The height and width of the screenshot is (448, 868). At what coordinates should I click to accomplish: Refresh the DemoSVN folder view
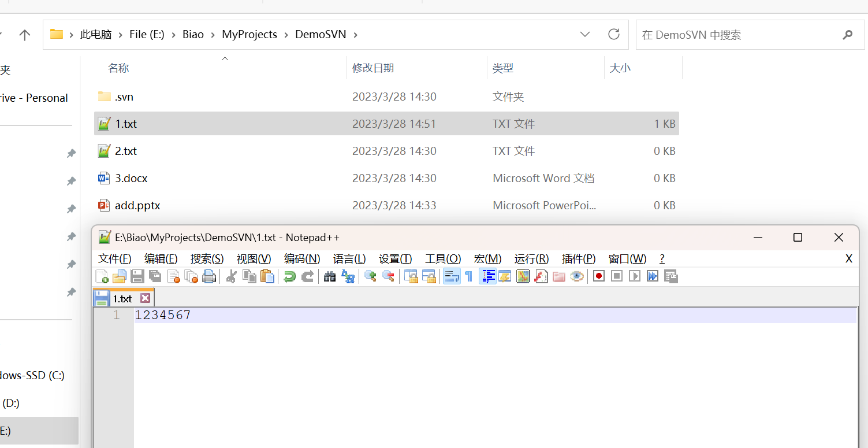[614, 35]
